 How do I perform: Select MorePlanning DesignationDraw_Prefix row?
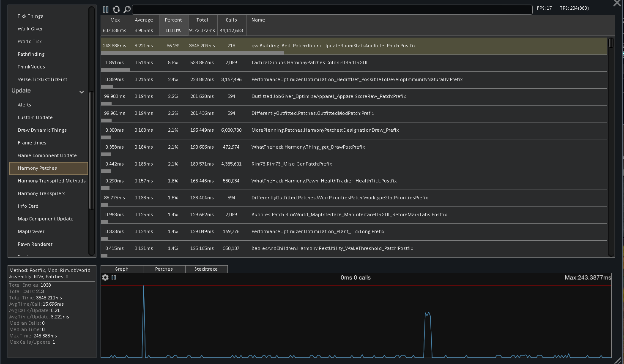click(x=354, y=130)
